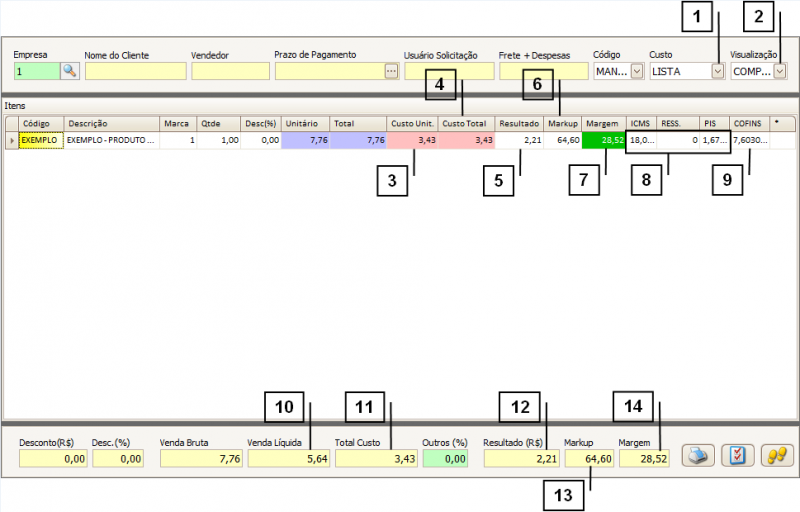This screenshot has height=512, width=800.
Task: Select the EXEMPLO code cell
Action: point(41,141)
